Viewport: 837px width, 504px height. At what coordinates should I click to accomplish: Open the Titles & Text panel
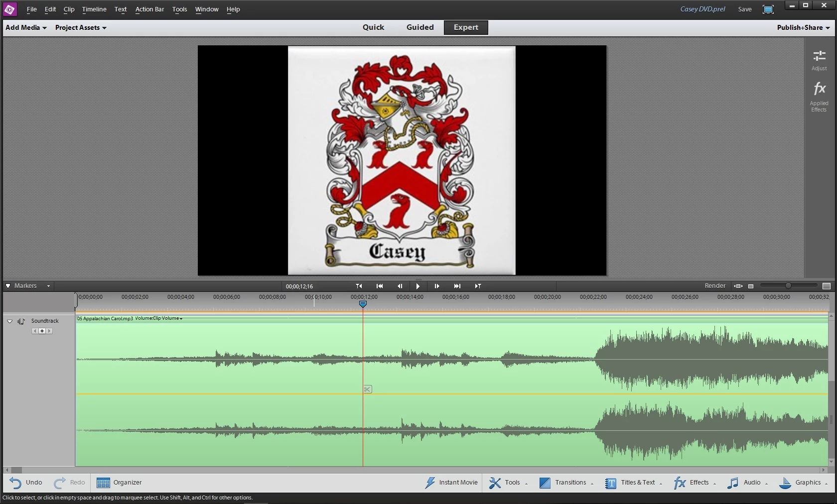[633, 483]
